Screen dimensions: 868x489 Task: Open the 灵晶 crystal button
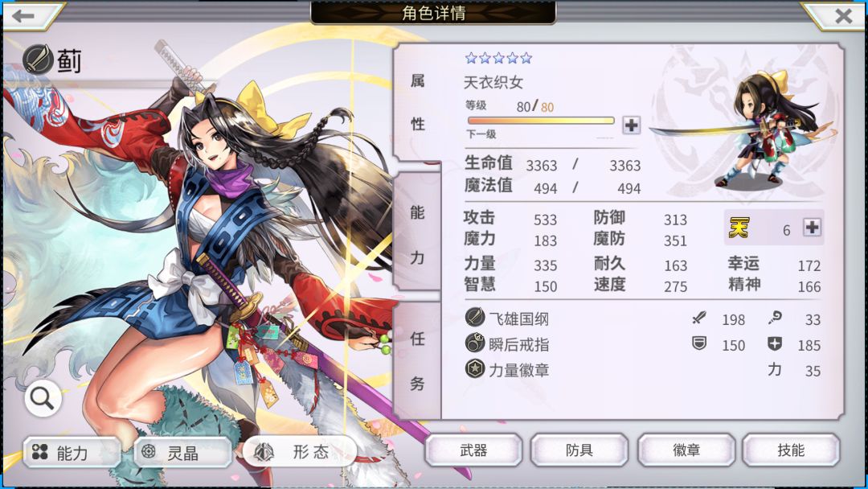pyautogui.click(x=183, y=453)
